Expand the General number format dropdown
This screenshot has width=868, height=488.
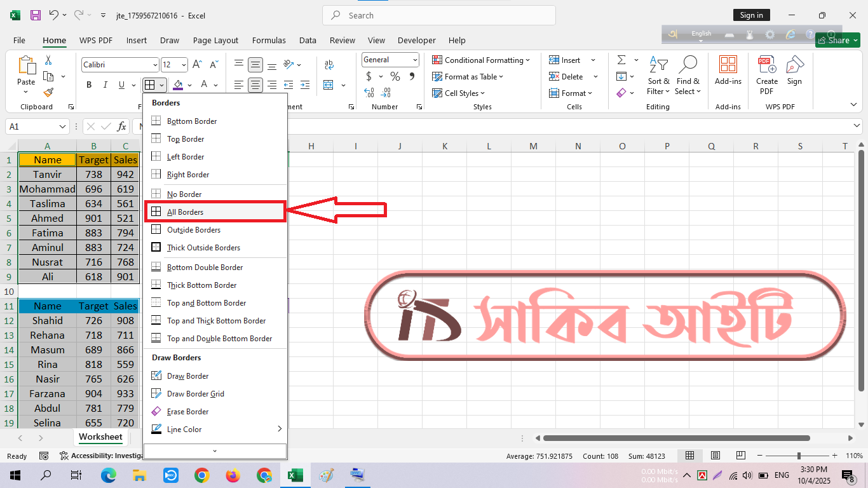click(x=415, y=60)
